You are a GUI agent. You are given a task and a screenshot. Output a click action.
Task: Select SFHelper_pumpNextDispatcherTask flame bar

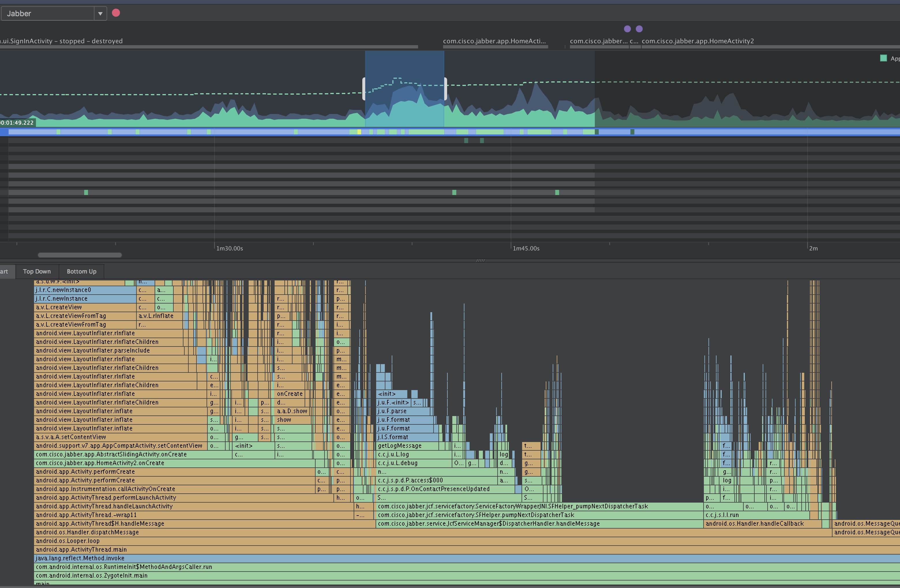coord(540,506)
